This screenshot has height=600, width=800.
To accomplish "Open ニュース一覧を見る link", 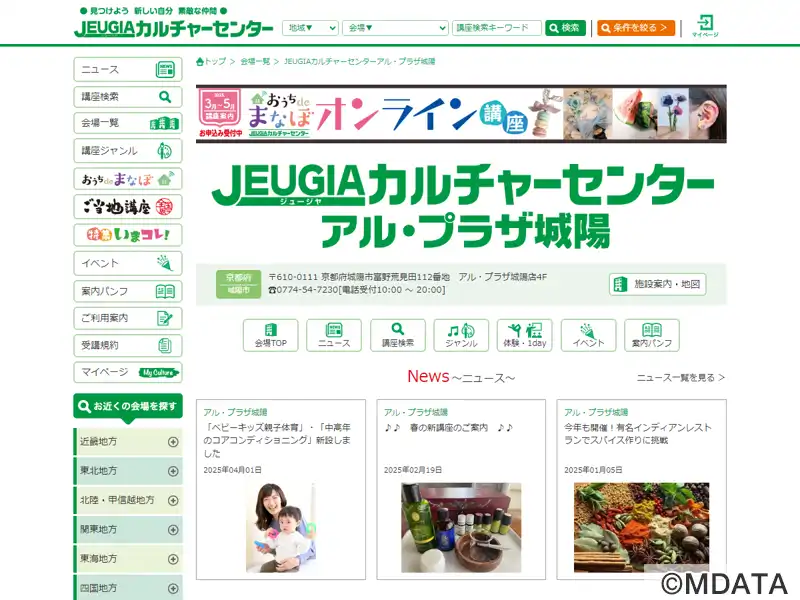I will click(681, 378).
